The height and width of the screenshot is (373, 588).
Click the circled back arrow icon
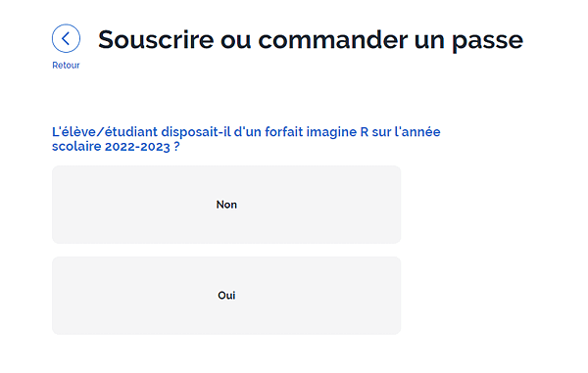coord(66,38)
